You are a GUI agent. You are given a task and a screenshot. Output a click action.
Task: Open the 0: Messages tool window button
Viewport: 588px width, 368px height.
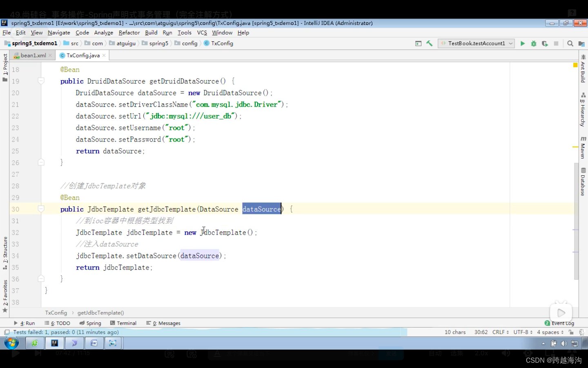pyautogui.click(x=163, y=323)
